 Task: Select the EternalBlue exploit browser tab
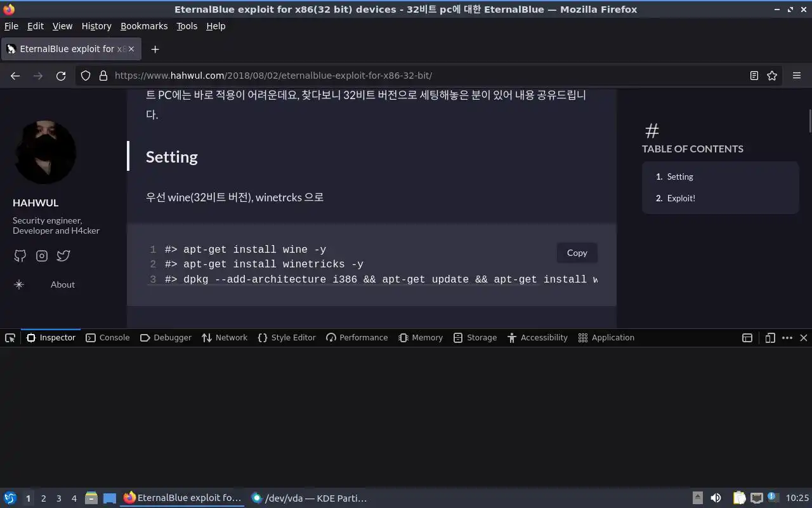click(x=71, y=49)
